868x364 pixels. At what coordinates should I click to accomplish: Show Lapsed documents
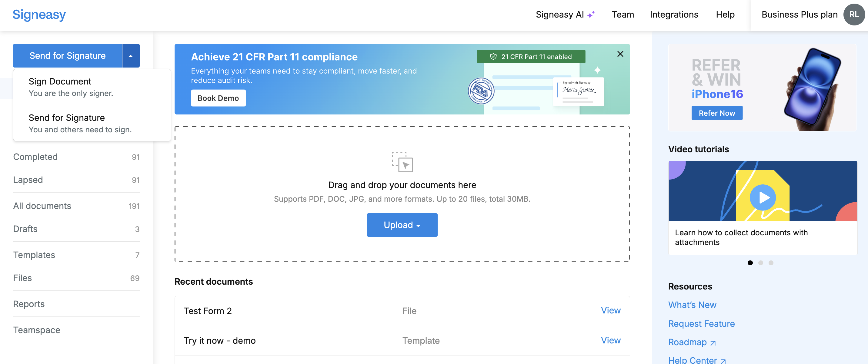point(76,180)
